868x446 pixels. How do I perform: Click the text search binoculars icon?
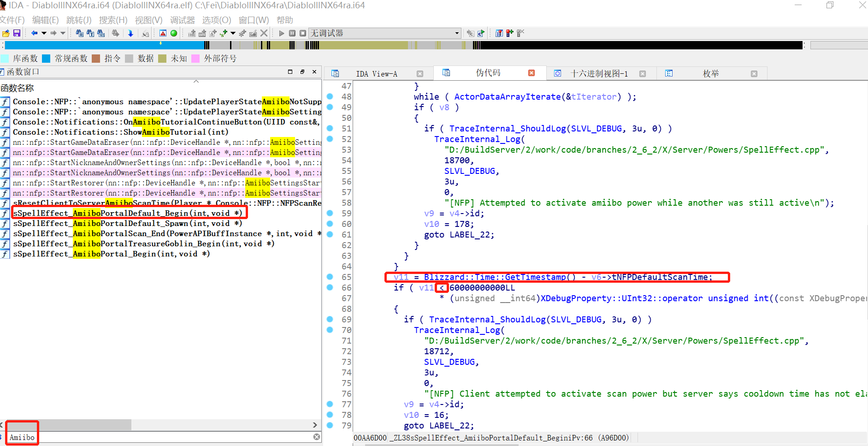point(90,33)
